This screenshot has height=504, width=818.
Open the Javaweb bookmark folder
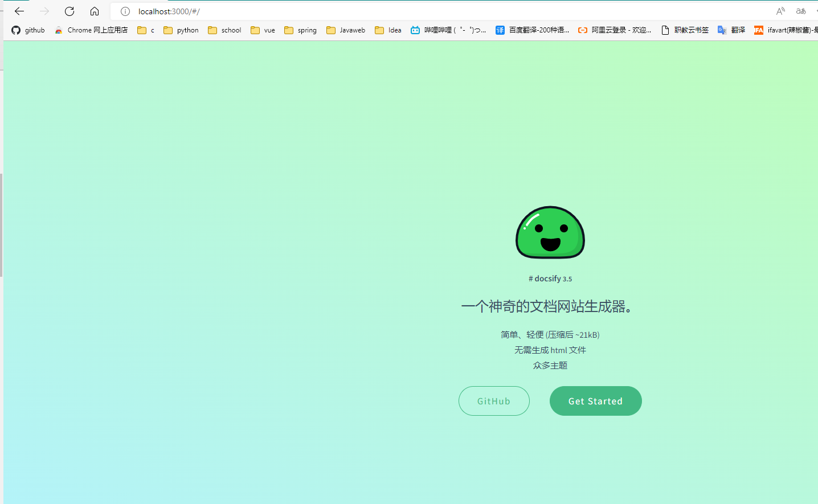346,30
